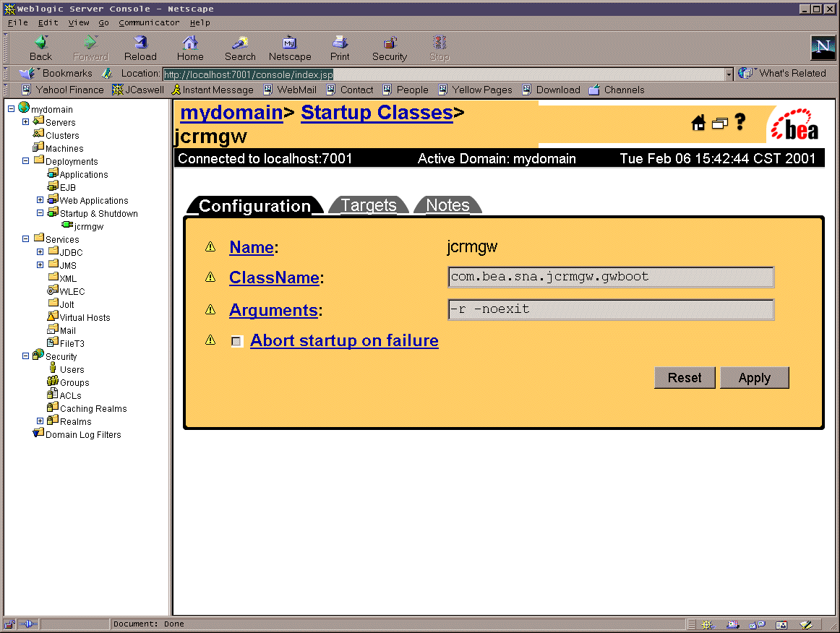Click warning icon next to Arguments

coord(210,309)
